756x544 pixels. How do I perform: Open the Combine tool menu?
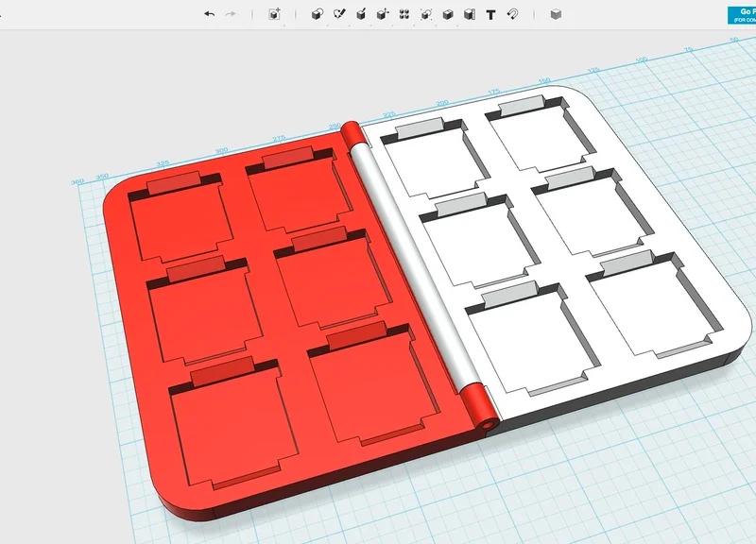(448, 14)
